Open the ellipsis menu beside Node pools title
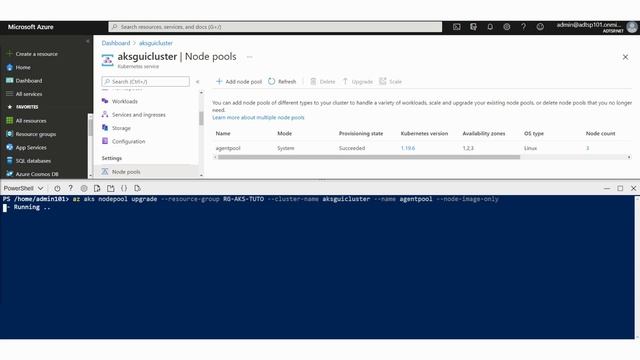This screenshot has height=360, width=640. [249, 57]
